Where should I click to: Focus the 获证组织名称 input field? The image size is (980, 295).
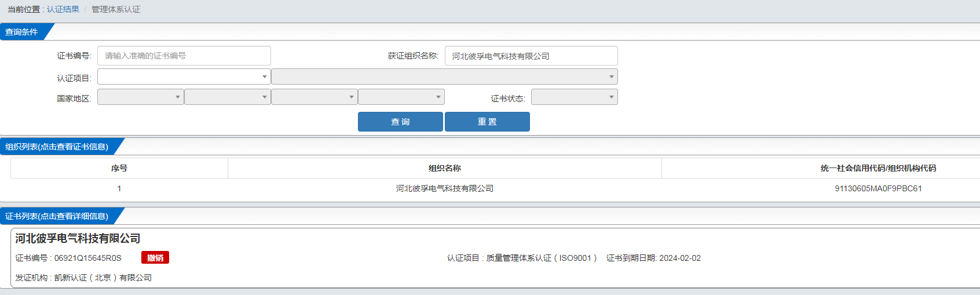click(531, 56)
